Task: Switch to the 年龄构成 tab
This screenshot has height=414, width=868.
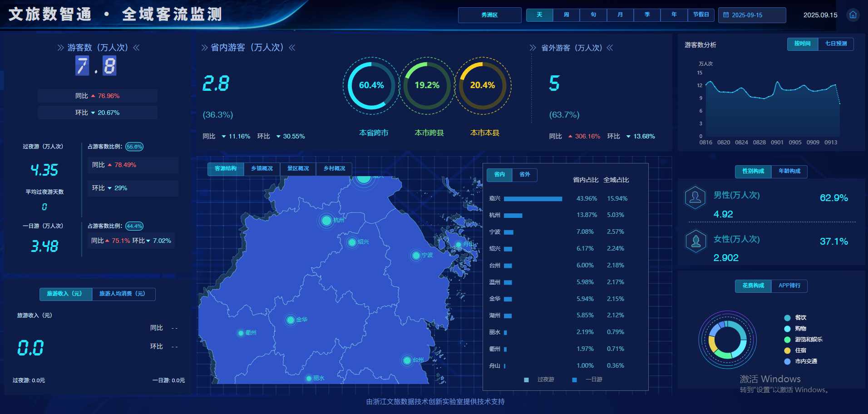Action: pyautogui.click(x=789, y=171)
